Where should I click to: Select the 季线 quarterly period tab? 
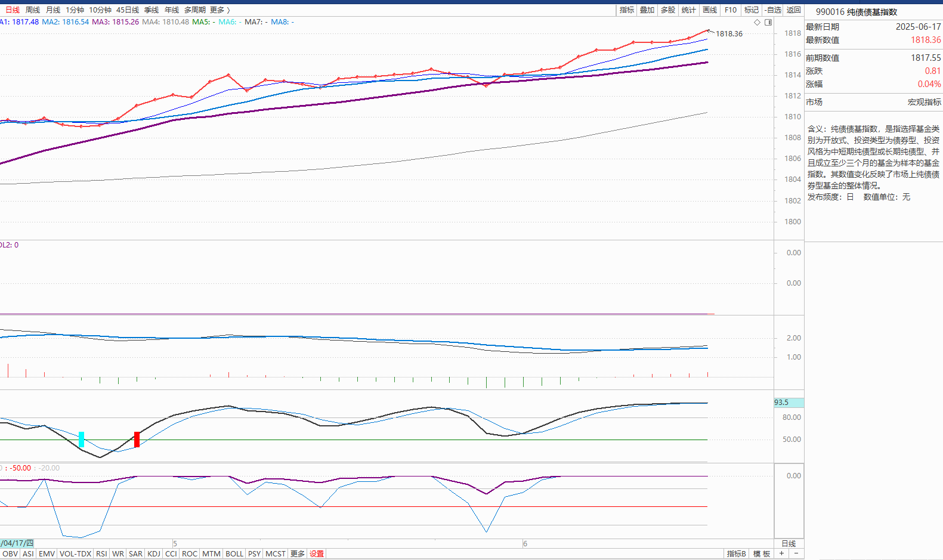152,10
